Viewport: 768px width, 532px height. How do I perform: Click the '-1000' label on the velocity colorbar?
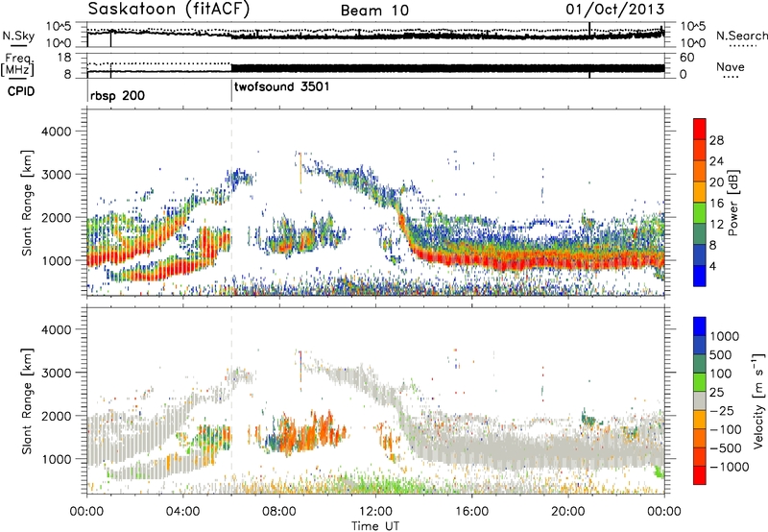(730, 467)
